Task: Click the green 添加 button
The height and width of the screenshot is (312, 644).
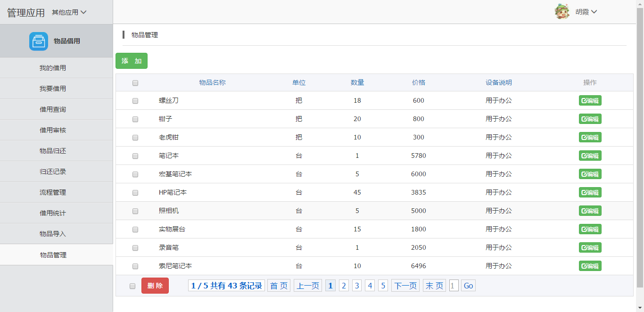Action: pyautogui.click(x=132, y=61)
